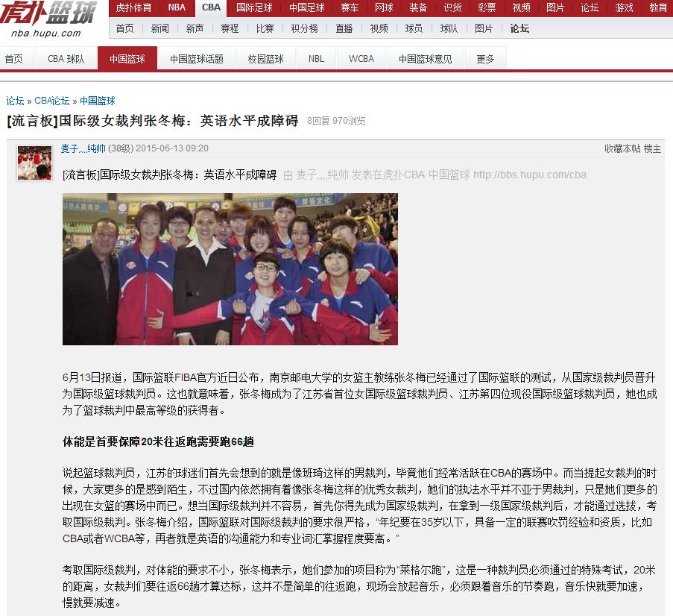
Task: Click the 论坛 breadcrumb link
Action: point(15,101)
